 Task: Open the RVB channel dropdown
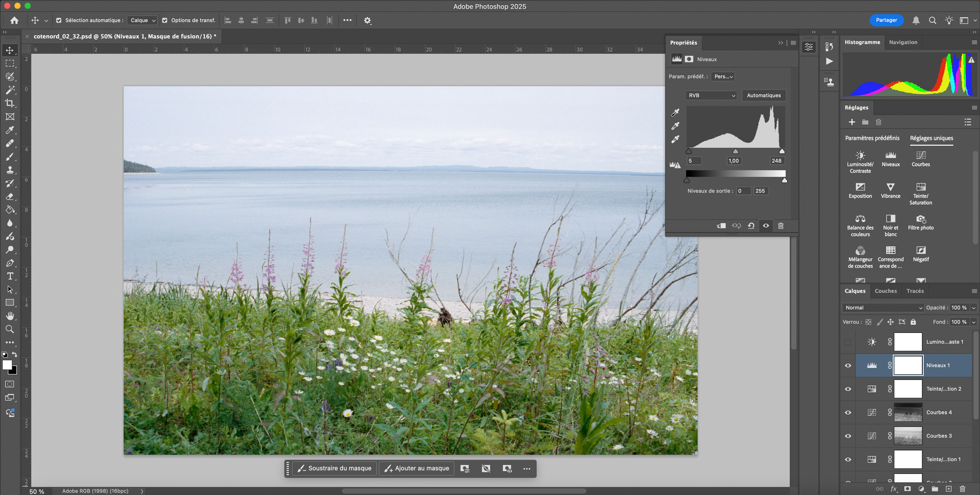click(x=711, y=95)
